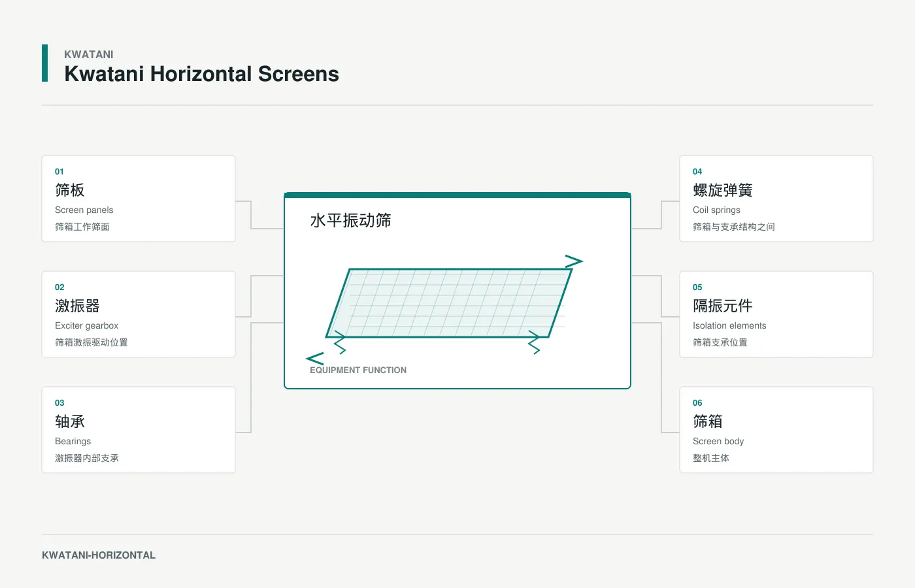This screenshot has height=588, width=915.
Task: Click the 'KWATANI-HORIZONTAL' footer label
Action: coord(99,555)
